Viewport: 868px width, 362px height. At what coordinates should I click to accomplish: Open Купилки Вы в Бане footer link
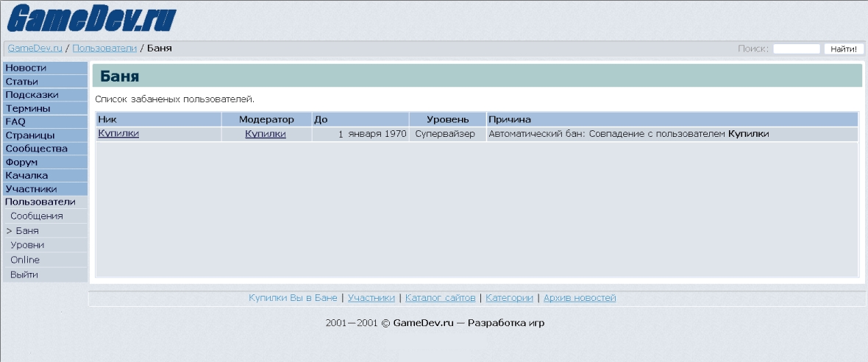[x=293, y=298]
